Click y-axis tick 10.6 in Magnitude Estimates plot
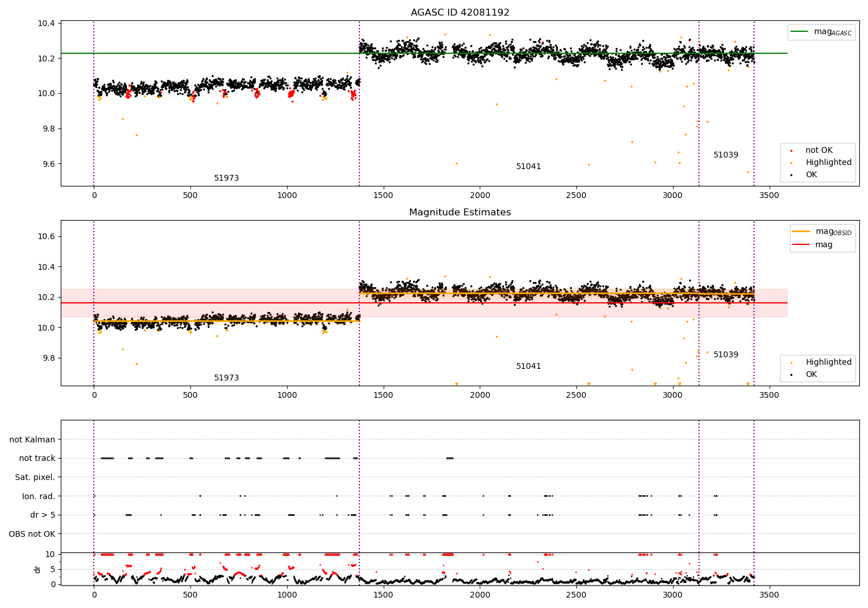The height and width of the screenshot is (608, 868). 46,237
